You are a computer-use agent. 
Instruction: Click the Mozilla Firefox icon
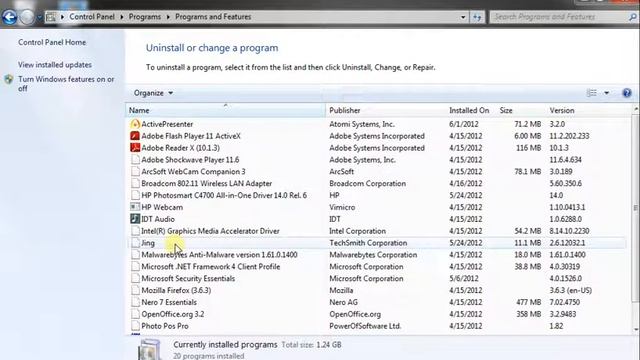(135, 290)
